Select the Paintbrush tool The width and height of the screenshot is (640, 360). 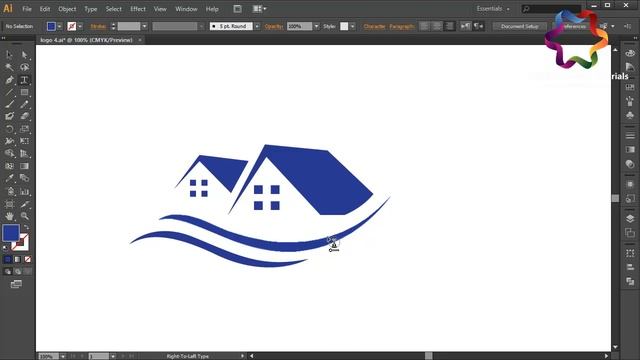9,104
